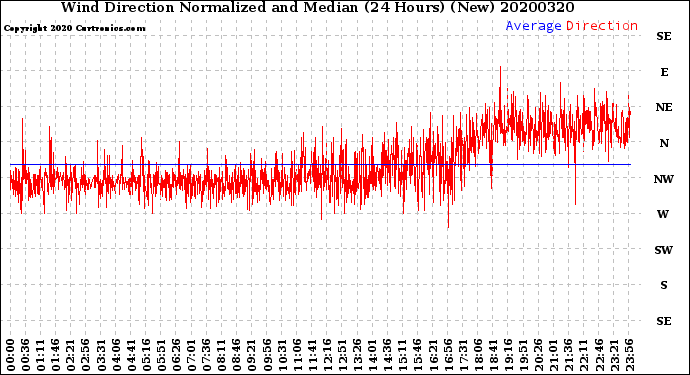
Task: Click the 05:51 time axis label
Action: pyautogui.click(x=161, y=355)
